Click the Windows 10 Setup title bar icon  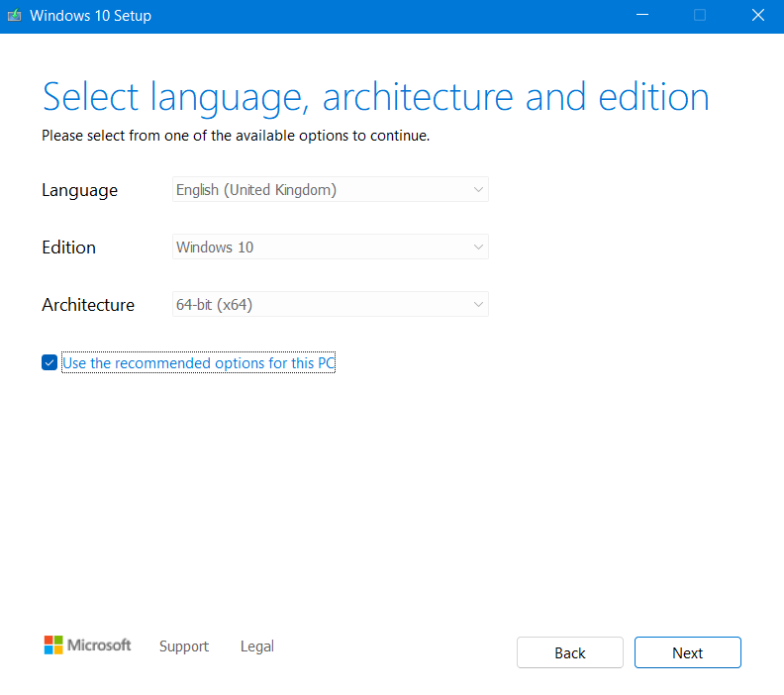tap(14, 16)
